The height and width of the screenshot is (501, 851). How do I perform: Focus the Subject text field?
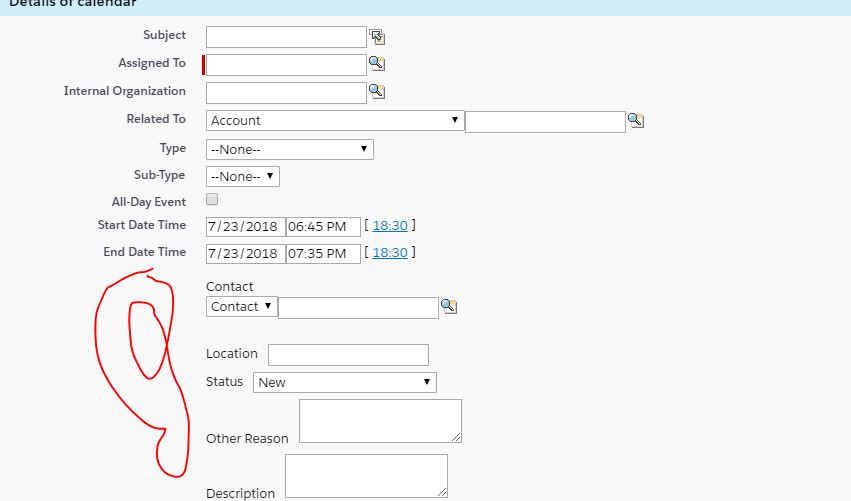coord(286,37)
